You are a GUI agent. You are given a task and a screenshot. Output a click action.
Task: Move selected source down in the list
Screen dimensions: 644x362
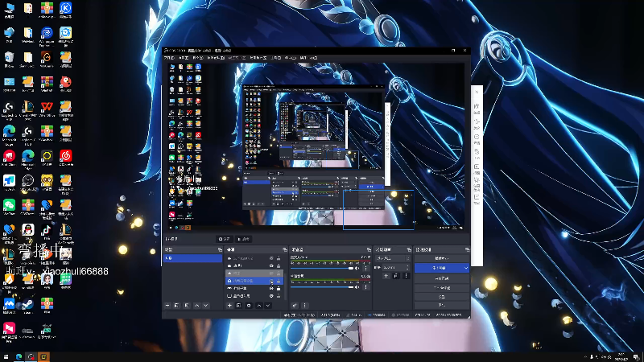tap(268, 306)
